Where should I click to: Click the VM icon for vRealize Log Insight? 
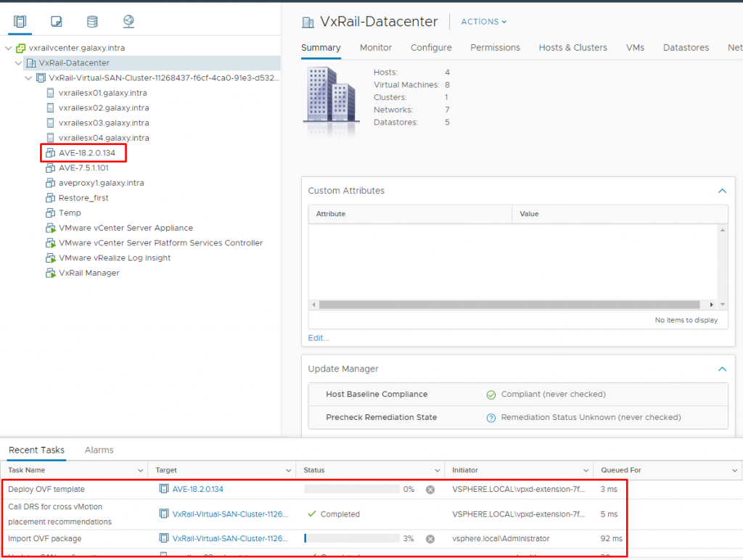tap(50, 258)
